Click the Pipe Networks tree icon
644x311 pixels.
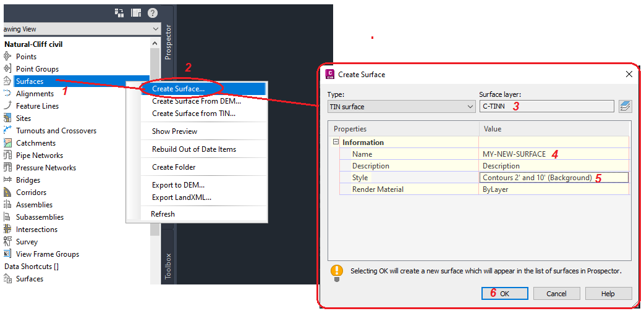pos(7,155)
